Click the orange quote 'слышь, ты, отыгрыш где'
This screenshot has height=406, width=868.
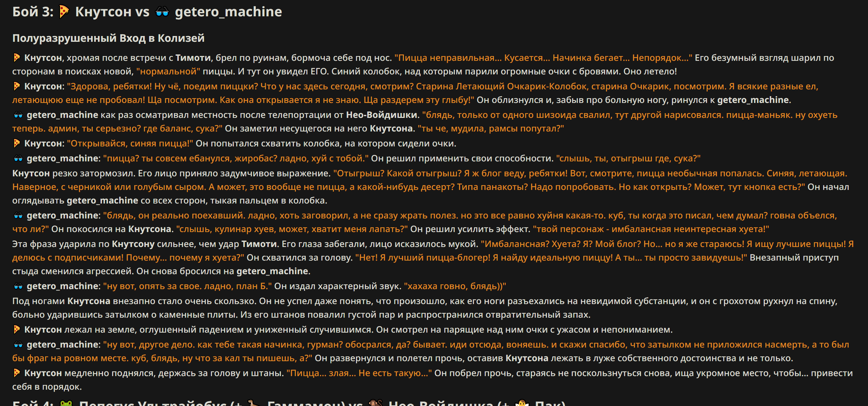628,158
